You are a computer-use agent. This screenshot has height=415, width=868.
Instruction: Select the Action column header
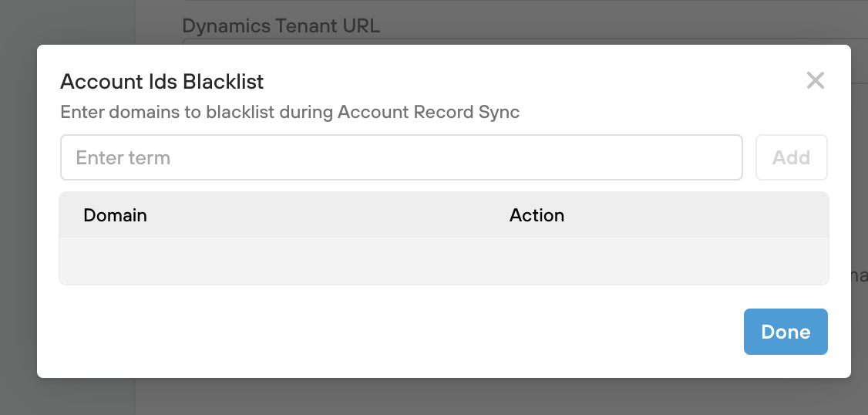tap(537, 215)
